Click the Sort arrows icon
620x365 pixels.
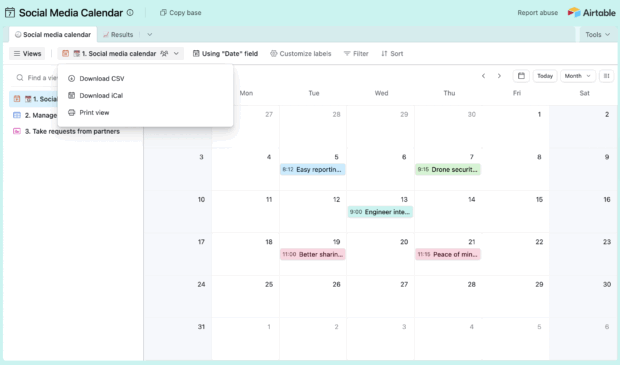(x=384, y=53)
